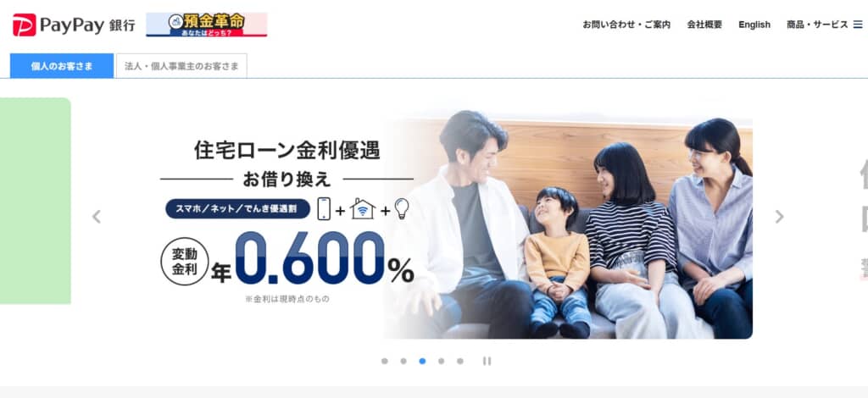The image size is (868, 398).
Task: Open 会社概要 page link
Action: (x=704, y=25)
